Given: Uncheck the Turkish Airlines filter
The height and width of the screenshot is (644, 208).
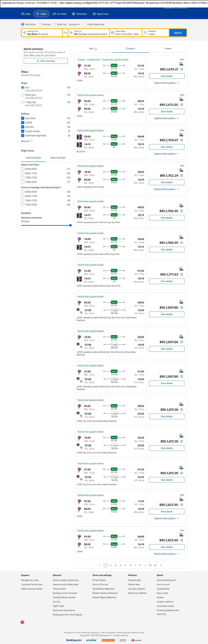Looking at the screenshot, I should [23, 131].
